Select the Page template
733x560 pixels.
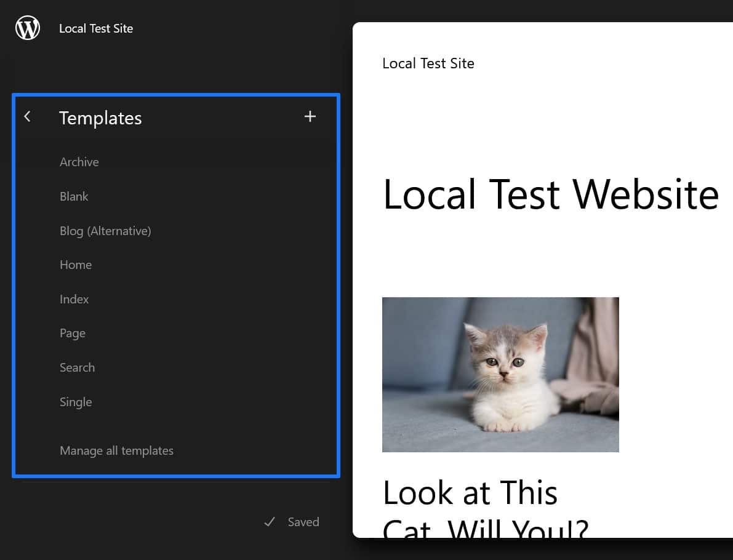click(73, 334)
